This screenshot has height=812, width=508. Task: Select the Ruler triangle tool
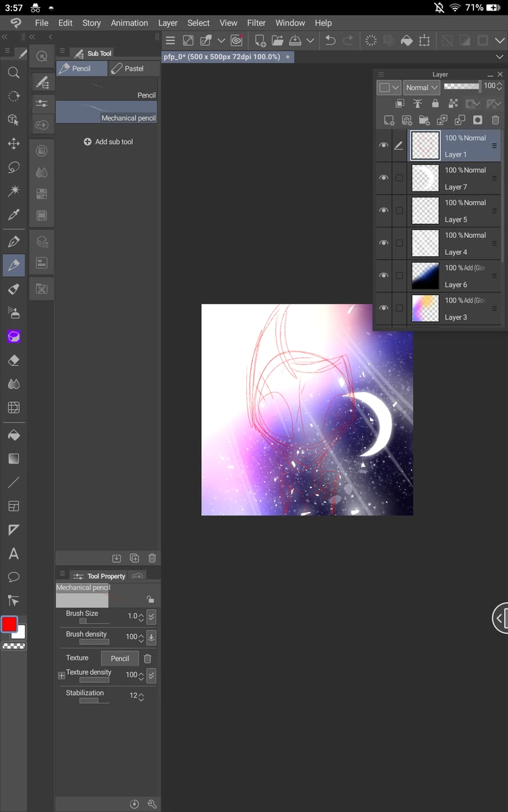(x=13, y=530)
